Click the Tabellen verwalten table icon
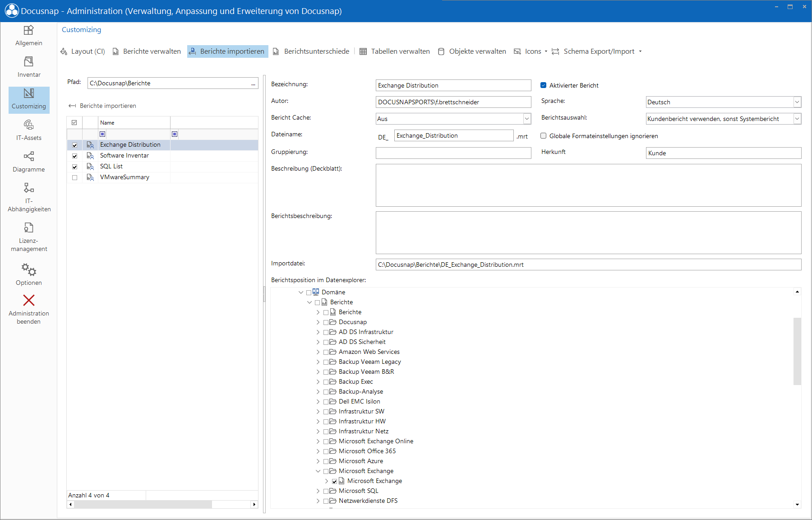 click(363, 51)
